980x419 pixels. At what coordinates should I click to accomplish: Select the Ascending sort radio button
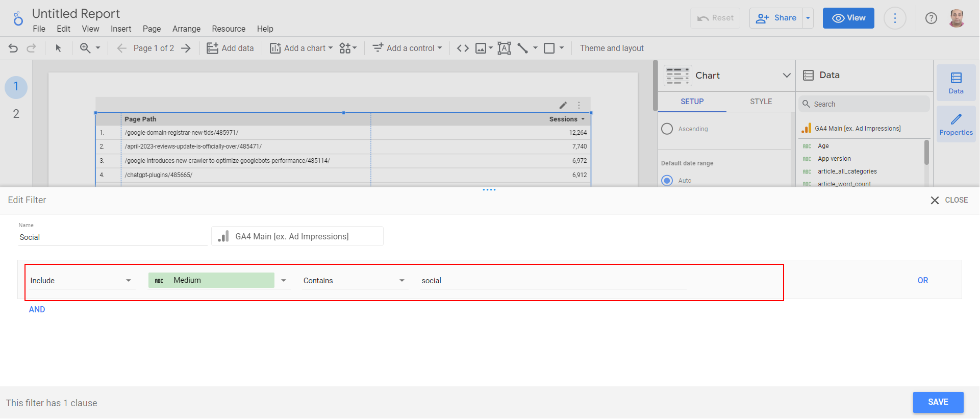667,129
